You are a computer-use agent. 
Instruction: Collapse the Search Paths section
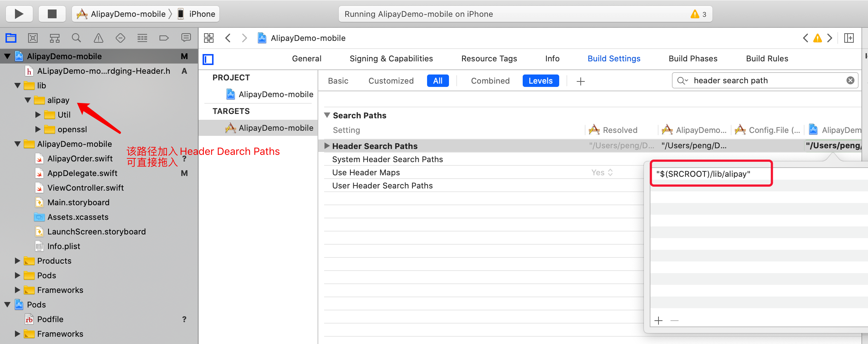[x=327, y=115]
